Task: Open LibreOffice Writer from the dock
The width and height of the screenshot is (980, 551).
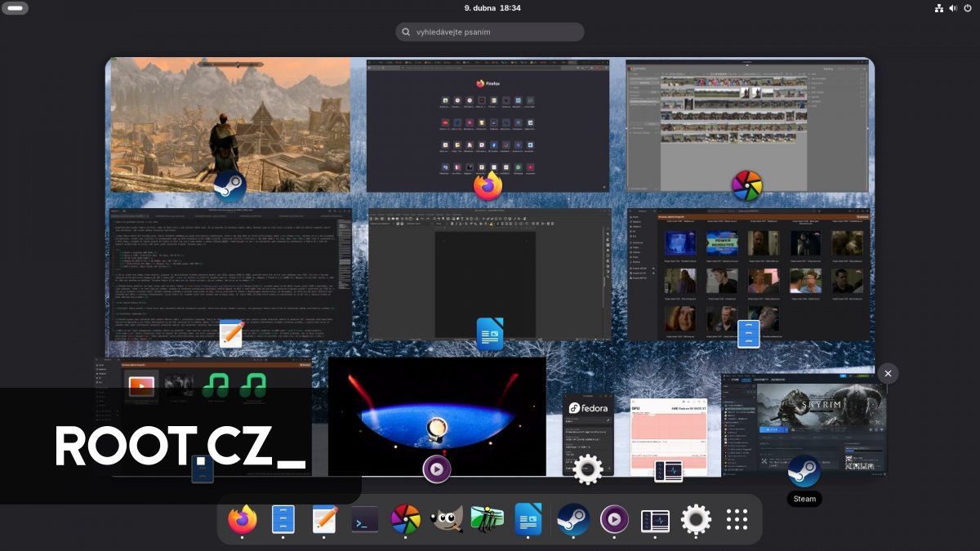Action: point(528,519)
